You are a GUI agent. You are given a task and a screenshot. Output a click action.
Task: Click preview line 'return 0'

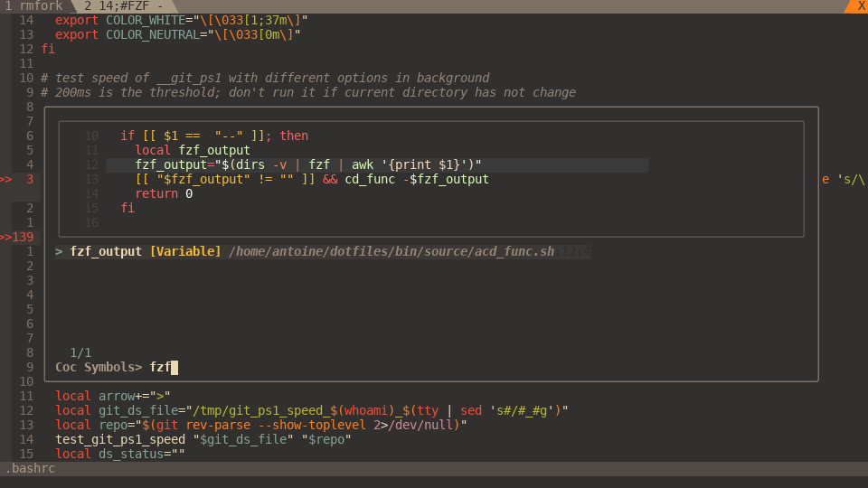tap(164, 193)
